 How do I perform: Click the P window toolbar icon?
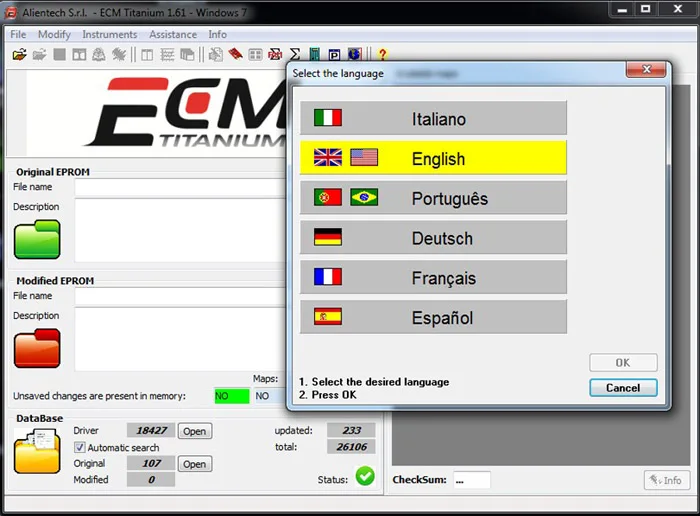tap(334, 55)
